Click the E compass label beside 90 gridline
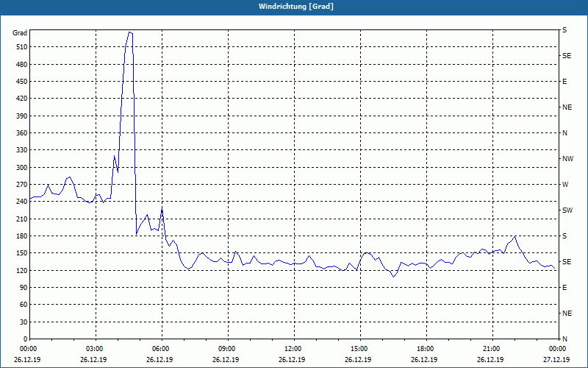This screenshot has width=588, height=368. (564, 288)
